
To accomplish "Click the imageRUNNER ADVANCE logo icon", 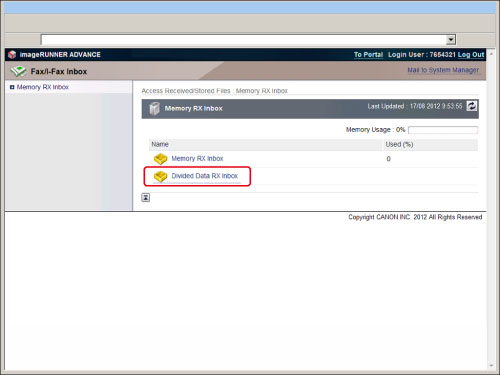I will tap(12, 54).
